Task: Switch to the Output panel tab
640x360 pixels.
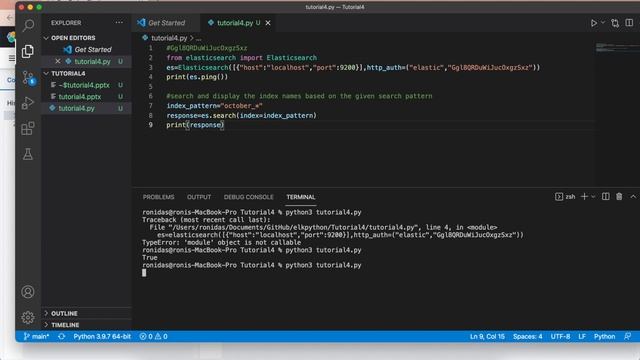Action: click(x=199, y=197)
